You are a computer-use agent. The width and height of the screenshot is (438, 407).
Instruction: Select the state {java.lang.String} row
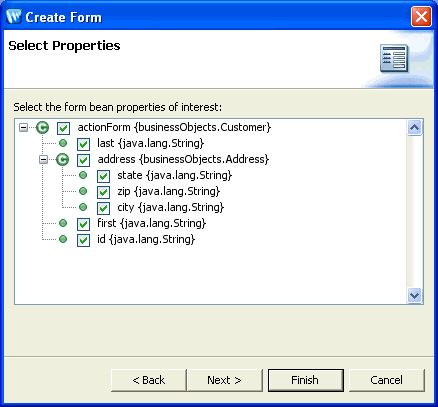coord(175,175)
